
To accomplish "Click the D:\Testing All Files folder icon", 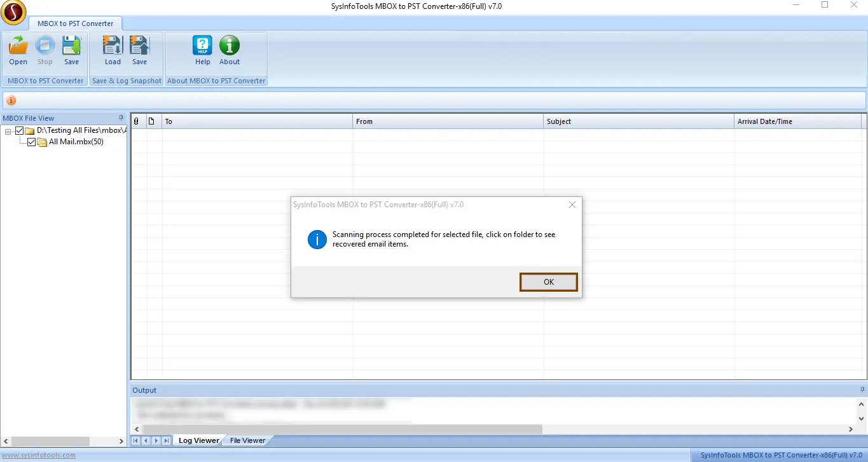I will [x=30, y=131].
